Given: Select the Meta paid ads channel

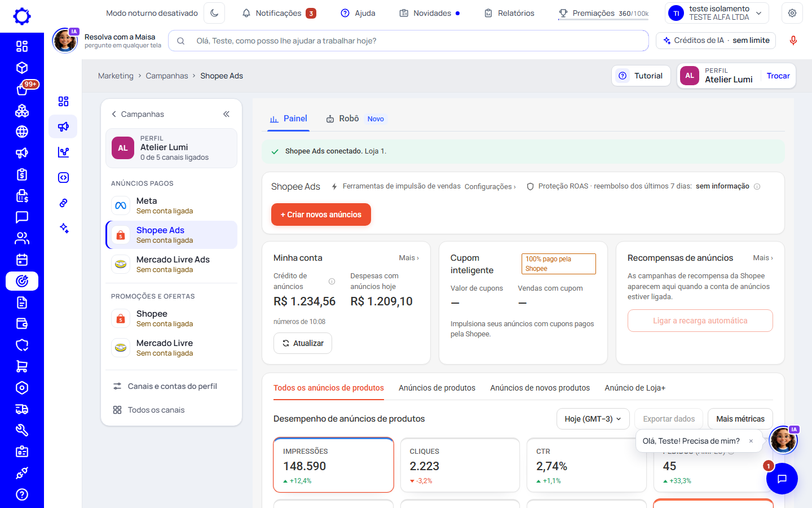Looking at the screenshot, I should (171, 205).
